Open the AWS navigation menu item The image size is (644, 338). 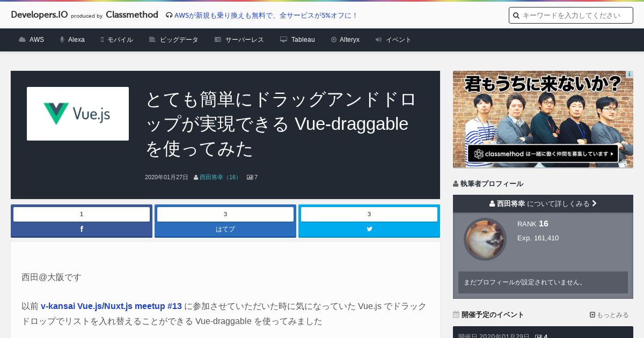36,40
